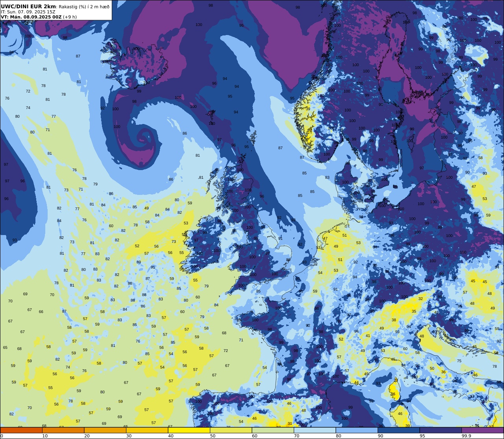Image resolution: width=504 pixels, height=439 pixels.
Task: Select the pale yellow 50–60 legend segment
Action: click(231, 430)
